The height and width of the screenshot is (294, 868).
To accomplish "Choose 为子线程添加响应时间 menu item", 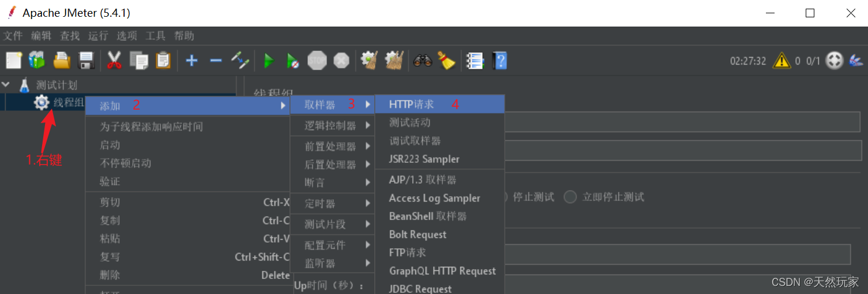I will [187, 126].
